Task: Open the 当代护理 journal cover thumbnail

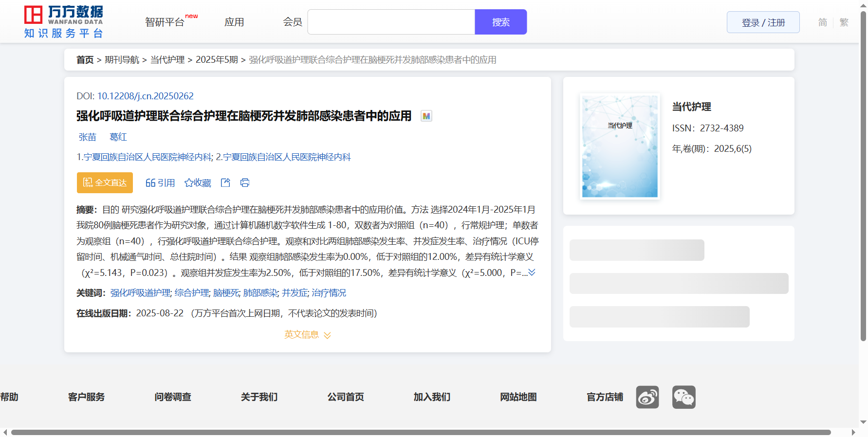Action: coord(620,146)
